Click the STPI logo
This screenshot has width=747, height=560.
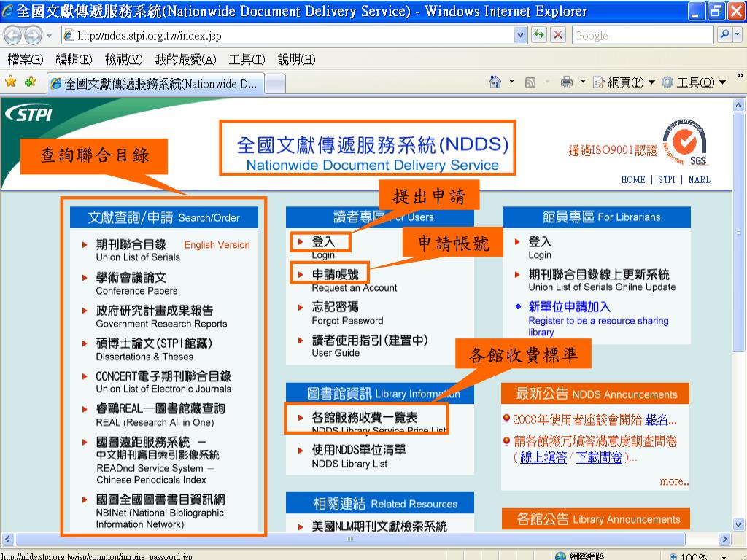click(28, 114)
